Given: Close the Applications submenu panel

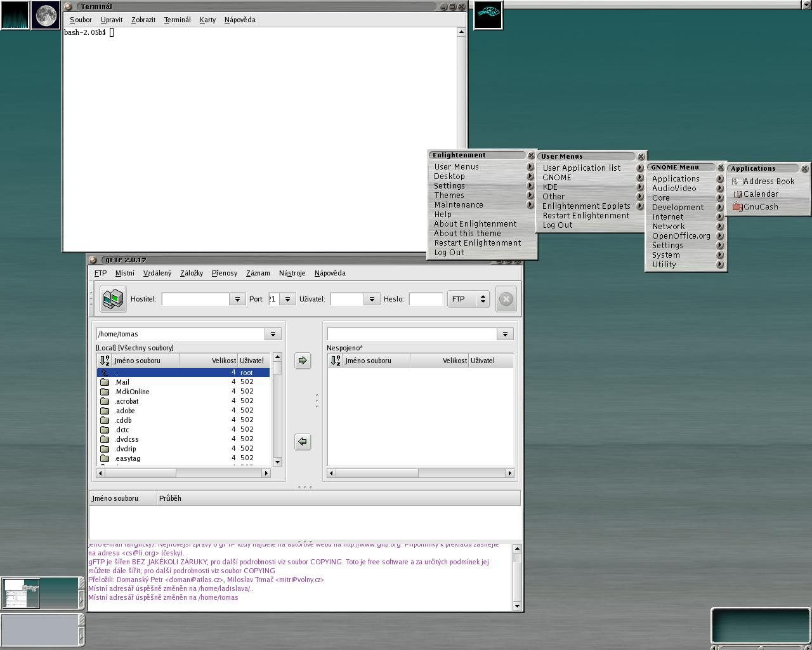Looking at the screenshot, I should pos(804,169).
